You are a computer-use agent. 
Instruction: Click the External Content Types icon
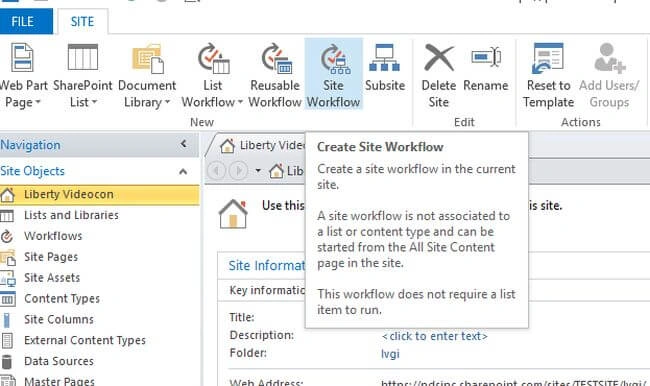[7, 341]
